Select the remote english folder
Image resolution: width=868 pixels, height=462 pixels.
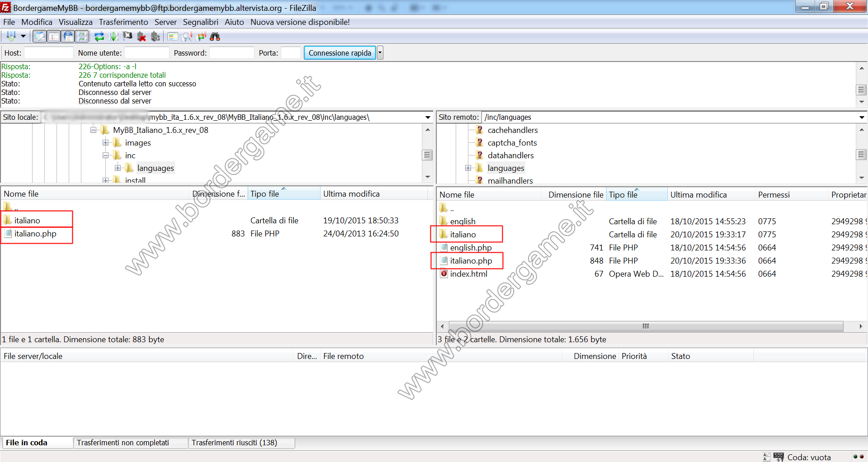462,222
